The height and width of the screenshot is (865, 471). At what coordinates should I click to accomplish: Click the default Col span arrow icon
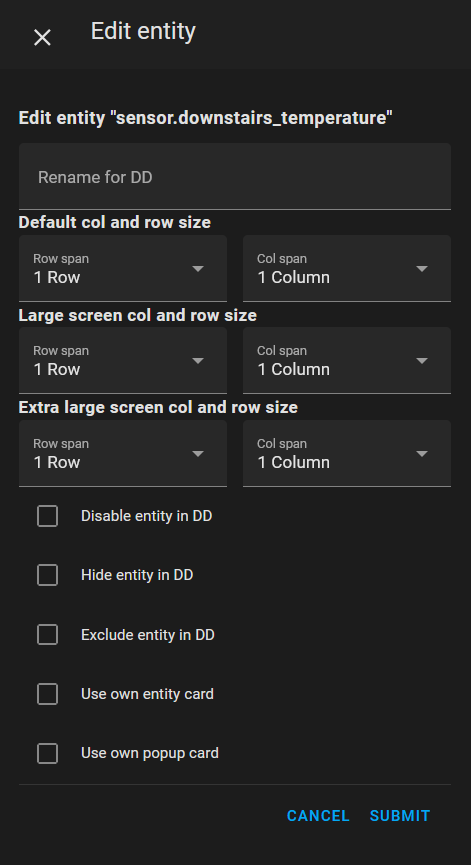422,269
